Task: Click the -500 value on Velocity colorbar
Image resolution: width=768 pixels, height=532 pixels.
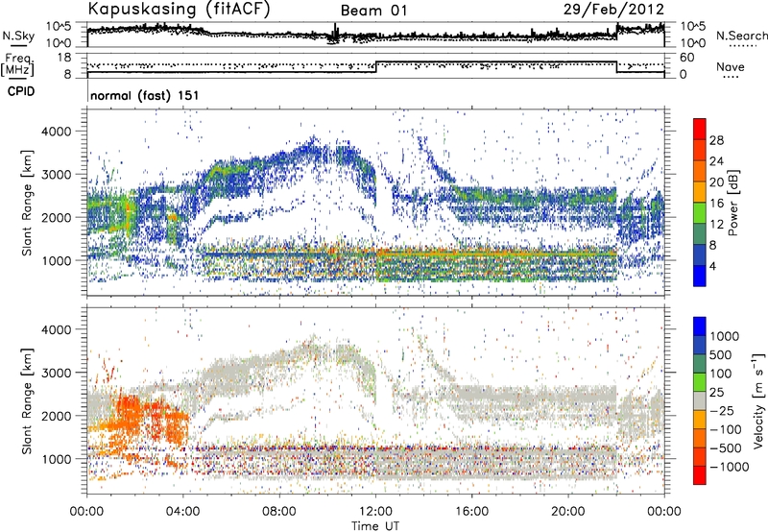Action: (725, 448)
